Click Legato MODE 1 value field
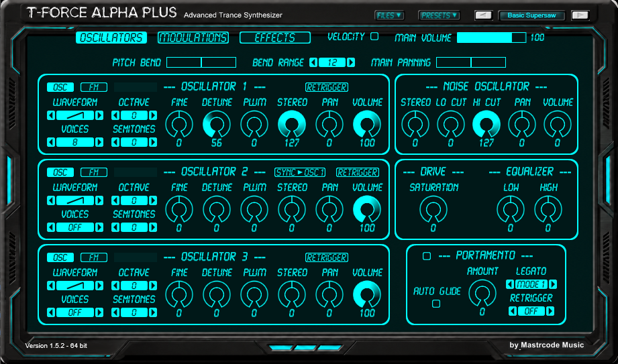 pyautogui.click(x=531, y=284)
